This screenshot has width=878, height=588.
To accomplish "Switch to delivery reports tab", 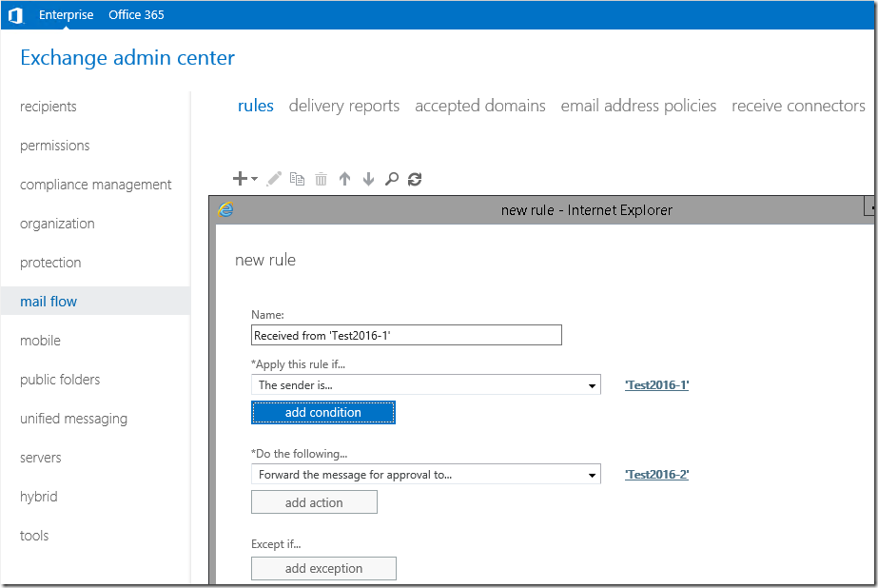I will click(344, 106).
